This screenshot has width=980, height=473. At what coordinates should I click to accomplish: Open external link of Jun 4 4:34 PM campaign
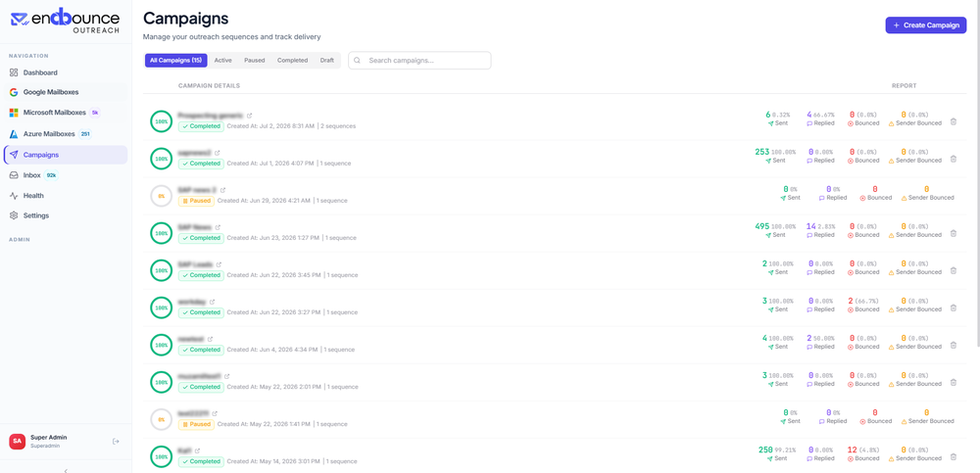tap(210, 339)
